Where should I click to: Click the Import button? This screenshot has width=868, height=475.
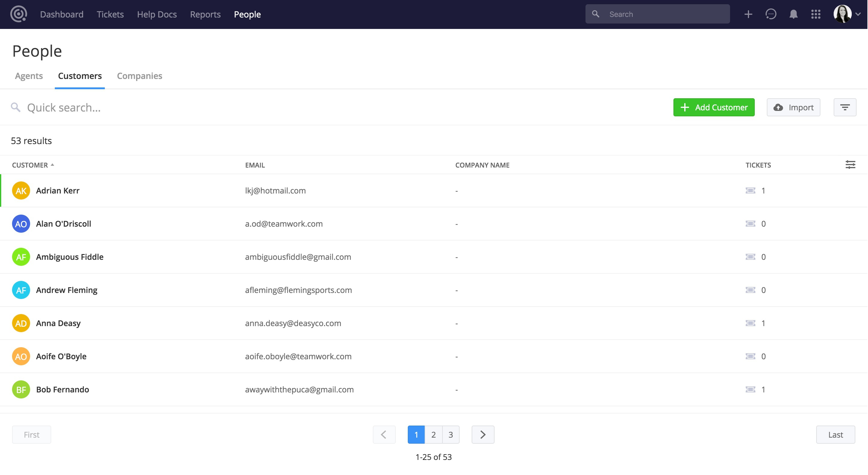pos(793,107)
